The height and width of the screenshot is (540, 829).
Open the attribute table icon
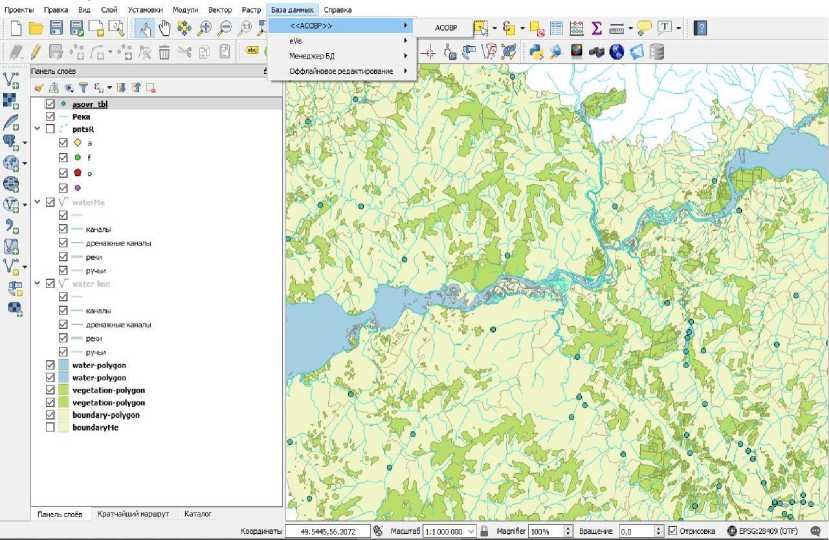[x=557, y=28]
